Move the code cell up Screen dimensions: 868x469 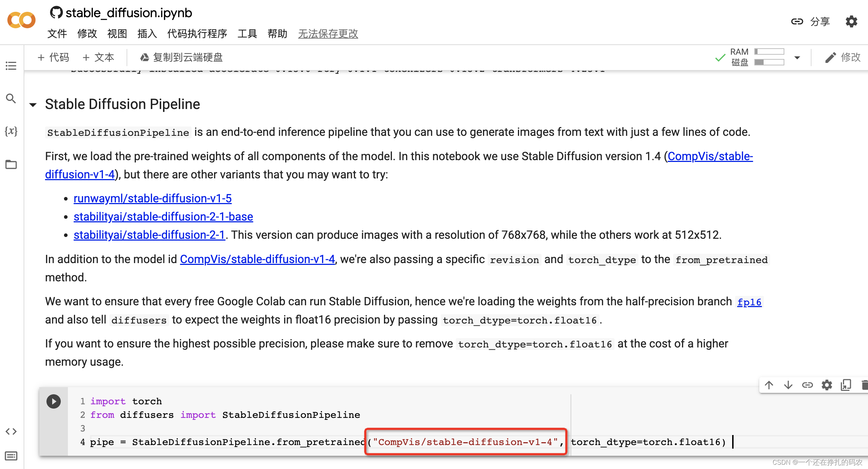click(769, 385)
